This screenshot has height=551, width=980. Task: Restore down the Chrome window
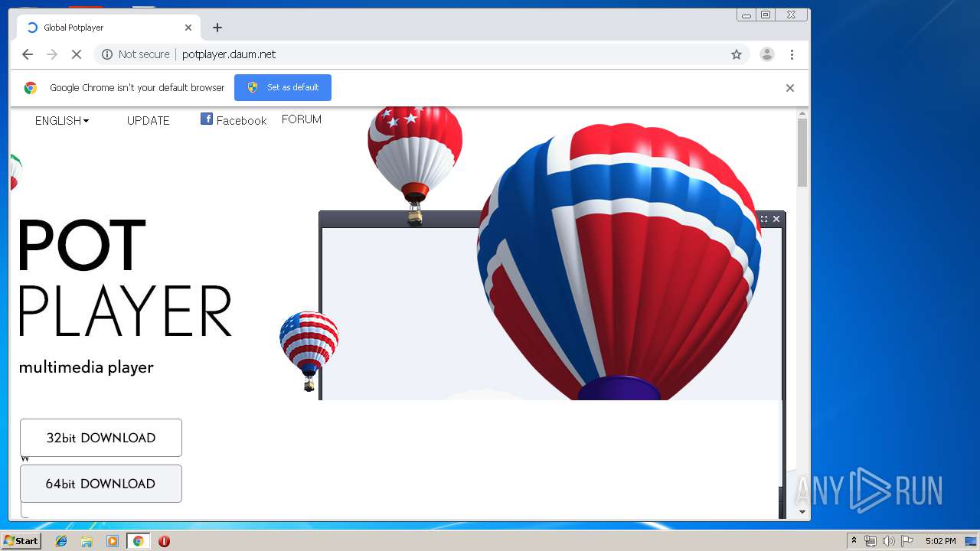pyautogui.click(x=766, y=15)
